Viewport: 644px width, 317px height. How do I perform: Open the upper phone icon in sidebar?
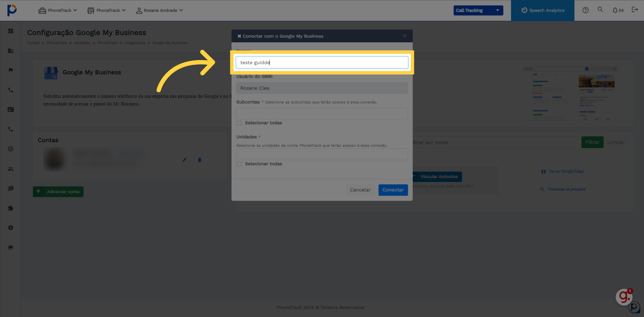click(x=11, y=90)
